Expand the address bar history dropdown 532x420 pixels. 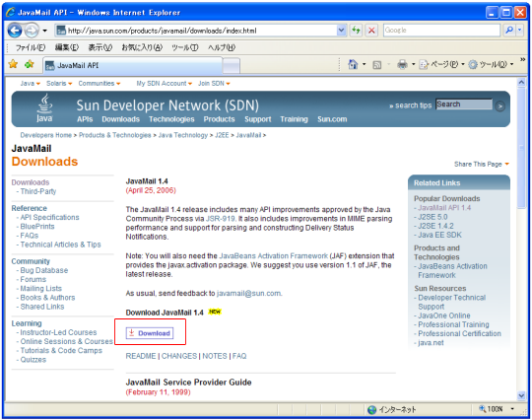pyautogui.click(x=341, y=31)
